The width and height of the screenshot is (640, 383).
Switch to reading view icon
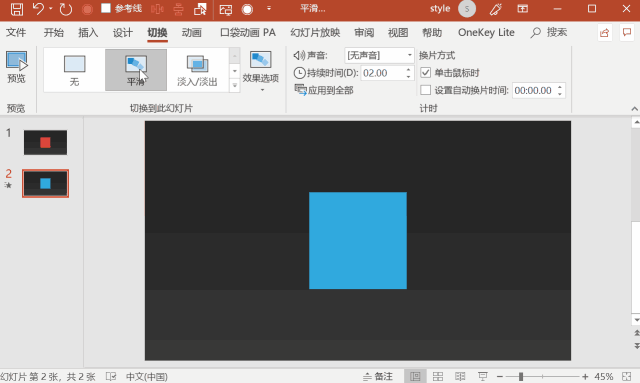click(460, 376)
